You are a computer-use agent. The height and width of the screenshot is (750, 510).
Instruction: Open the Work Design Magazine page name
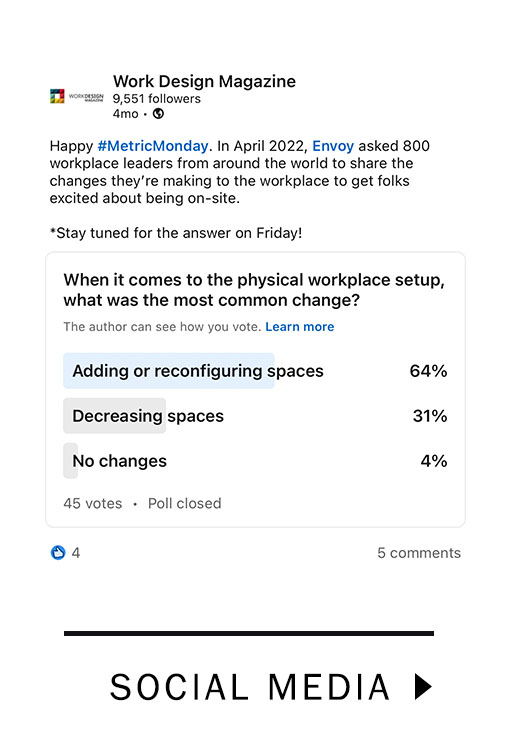[x=204, y=81]
